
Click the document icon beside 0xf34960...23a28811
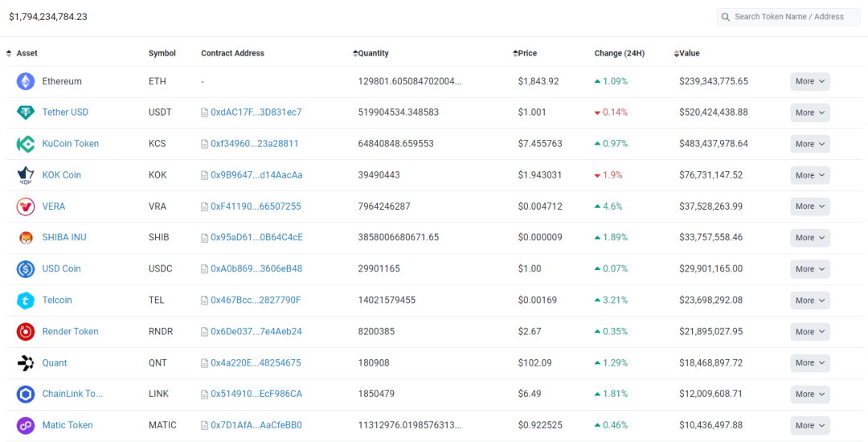[x=204, y=144]
